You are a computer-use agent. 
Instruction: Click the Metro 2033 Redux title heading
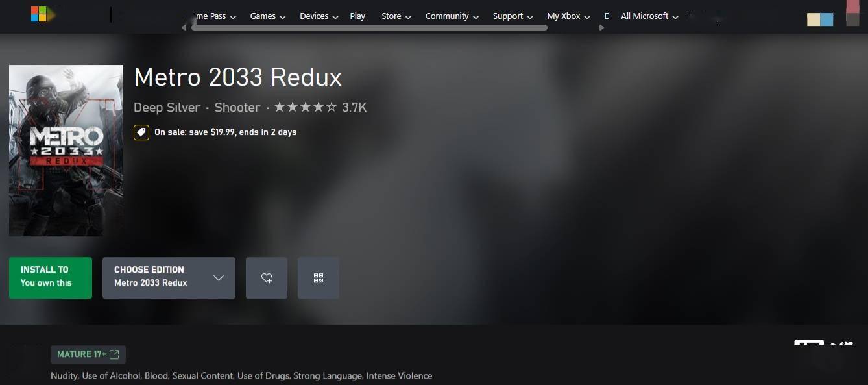click(x=238, y=77)
